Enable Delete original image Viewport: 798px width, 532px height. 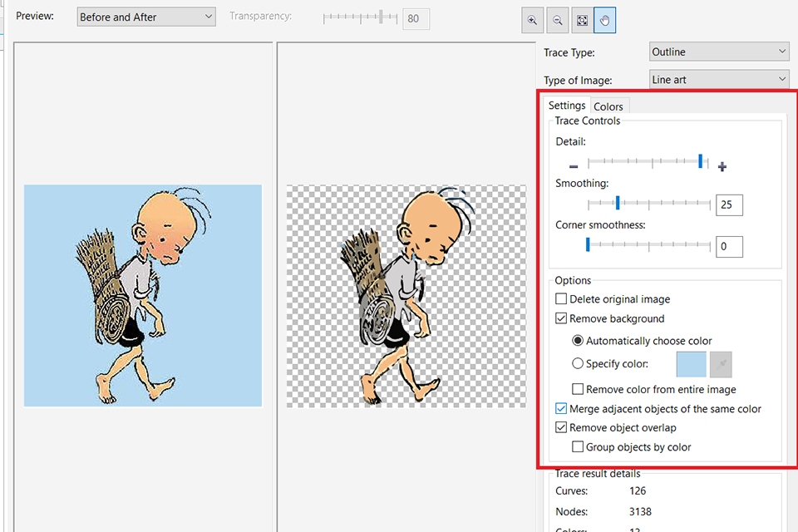(x=562, y=298)
